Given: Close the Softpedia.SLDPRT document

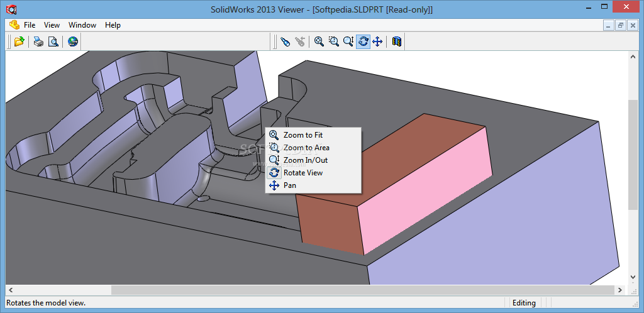Looking at the screenshot, I should (x=633, y=25).
